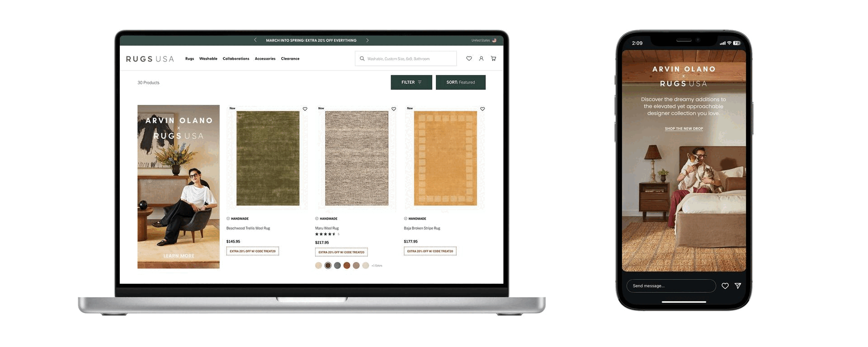The height and width of the screenshot is (347, 868).
Task: Open the Rugs menu
Action: [x=189, y=59]
